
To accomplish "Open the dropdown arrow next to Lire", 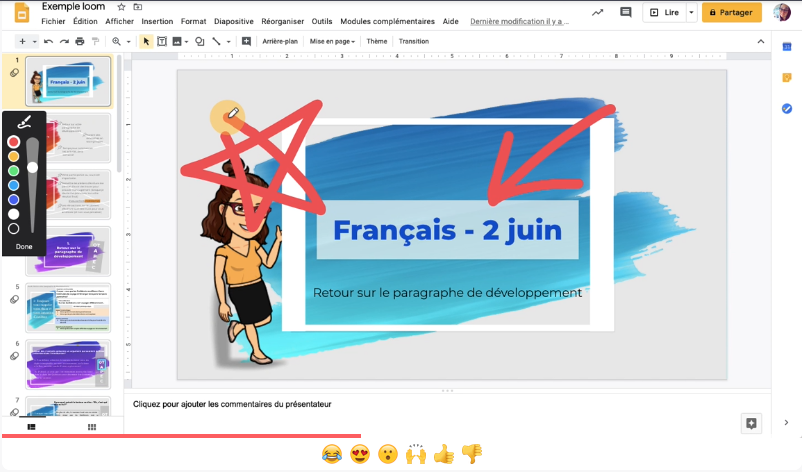I will (x=691, y=12).
